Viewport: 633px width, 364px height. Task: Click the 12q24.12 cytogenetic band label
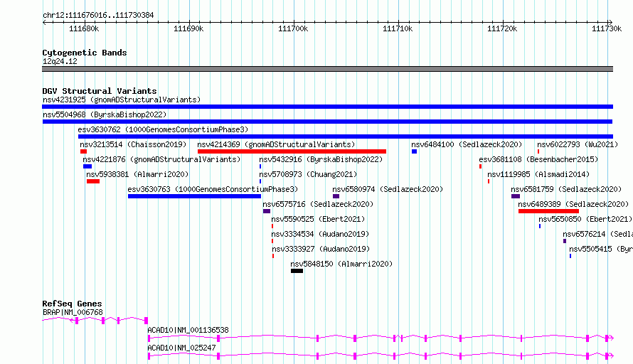60,61
